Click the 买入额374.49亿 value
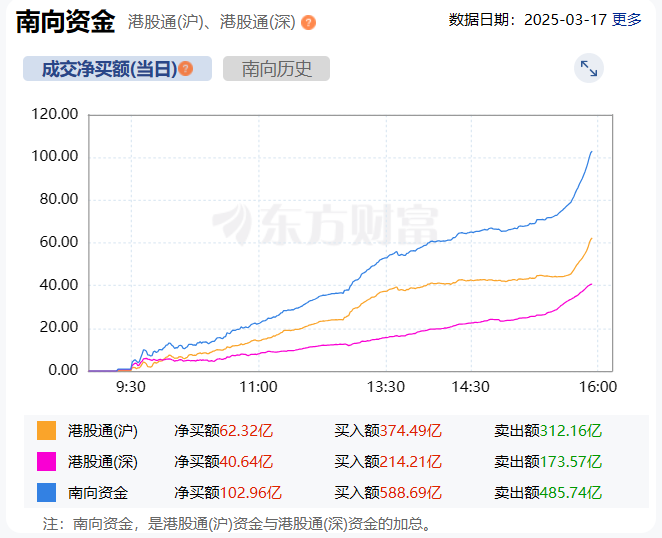The height and width of the screenshot is (538, 662). [388, 431]
